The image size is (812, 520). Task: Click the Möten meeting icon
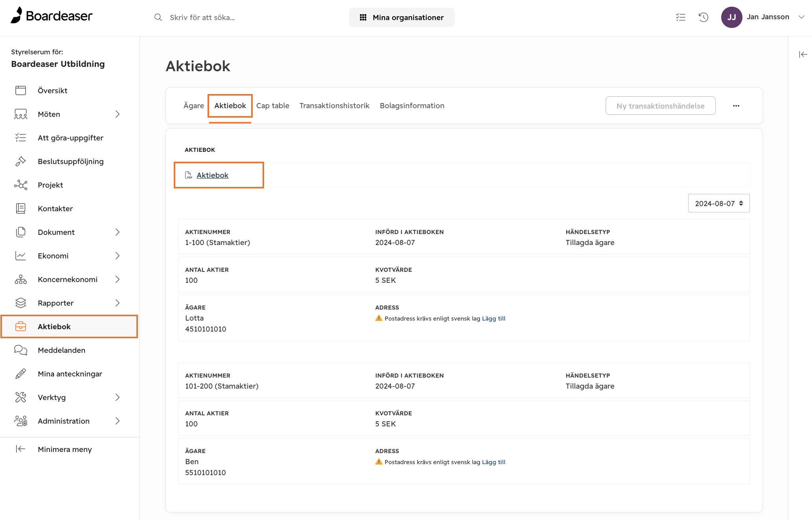pyautogui.click(x=21, y=114)
